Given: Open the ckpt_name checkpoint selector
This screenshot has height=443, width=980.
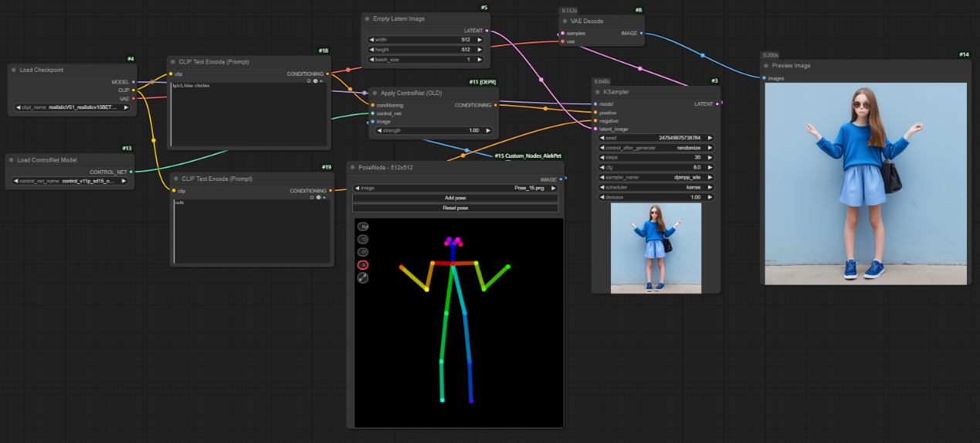Looking at the screenshot, I should tap(73, 107).
